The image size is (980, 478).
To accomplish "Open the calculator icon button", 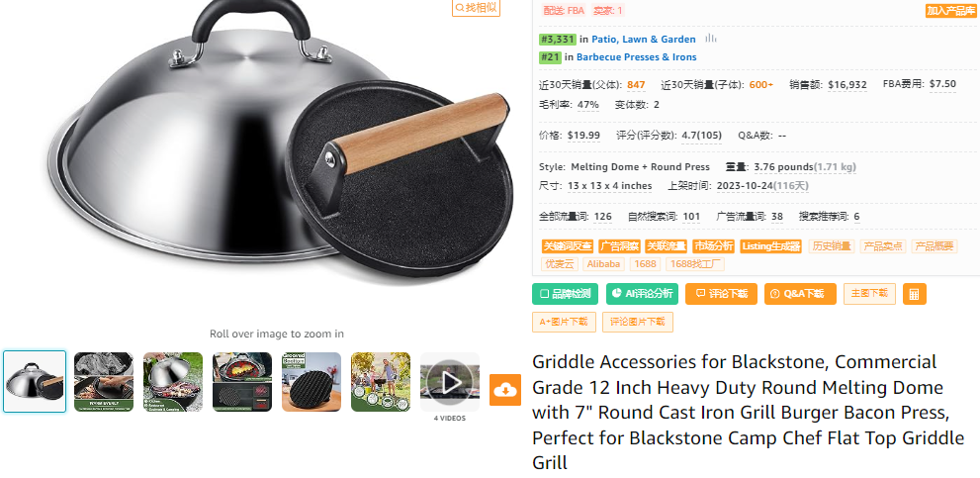I will 915,294.
